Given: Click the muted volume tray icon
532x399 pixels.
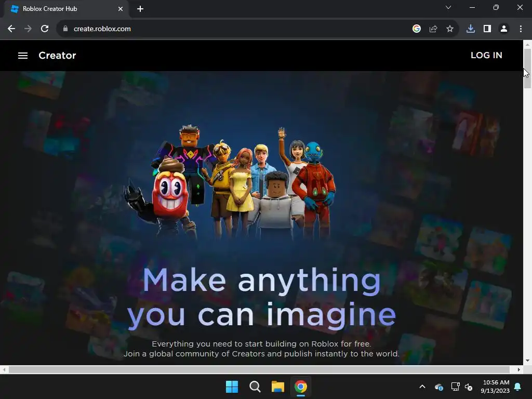Looking at the screenshot, I should (469, 387).
